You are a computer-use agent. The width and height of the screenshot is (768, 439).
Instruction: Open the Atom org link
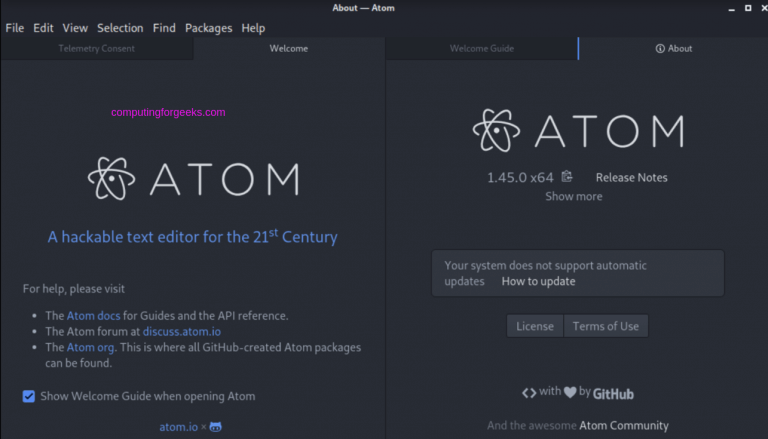click(91, 347)
